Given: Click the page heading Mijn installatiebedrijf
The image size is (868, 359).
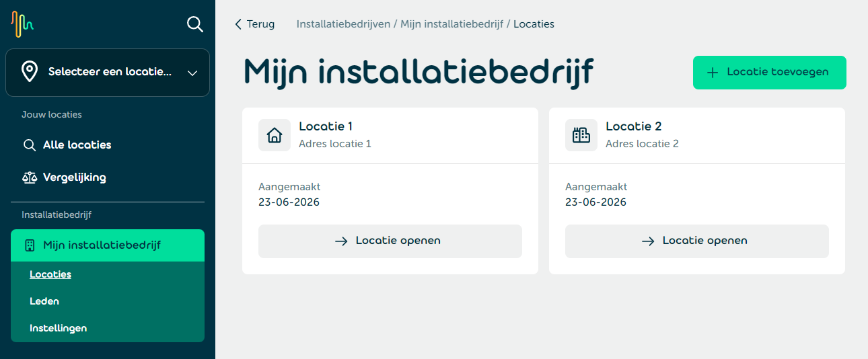Looking at the screenshot, I should (419, 72).
